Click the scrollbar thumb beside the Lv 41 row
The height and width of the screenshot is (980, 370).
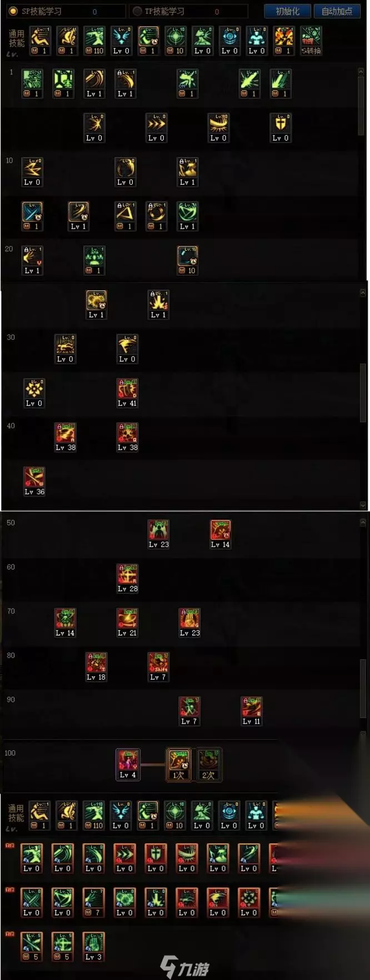363,393
